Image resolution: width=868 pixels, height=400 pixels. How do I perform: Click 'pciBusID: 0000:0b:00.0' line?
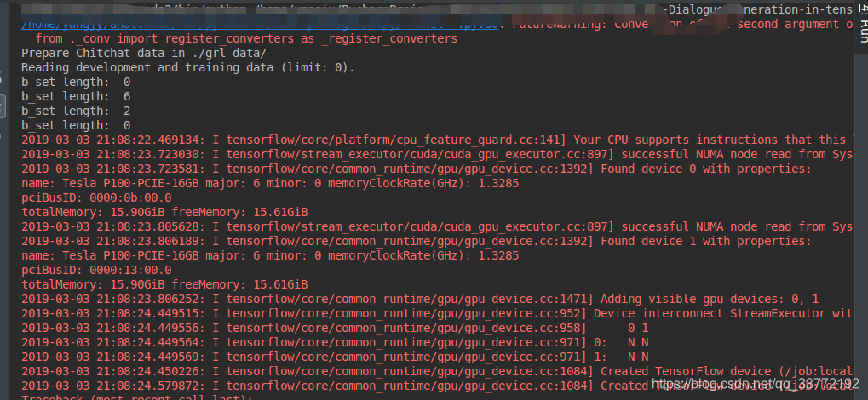pyautogui.click(x=96, y=197)
